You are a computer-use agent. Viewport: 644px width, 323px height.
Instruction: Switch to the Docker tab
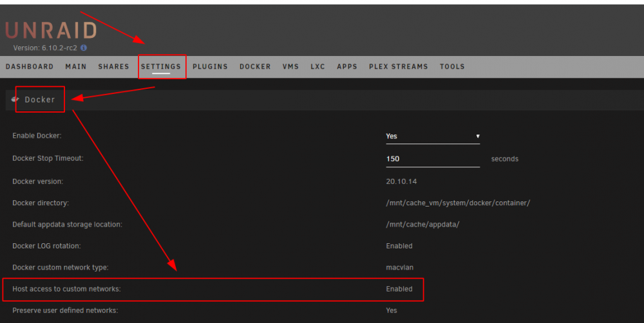256,66
